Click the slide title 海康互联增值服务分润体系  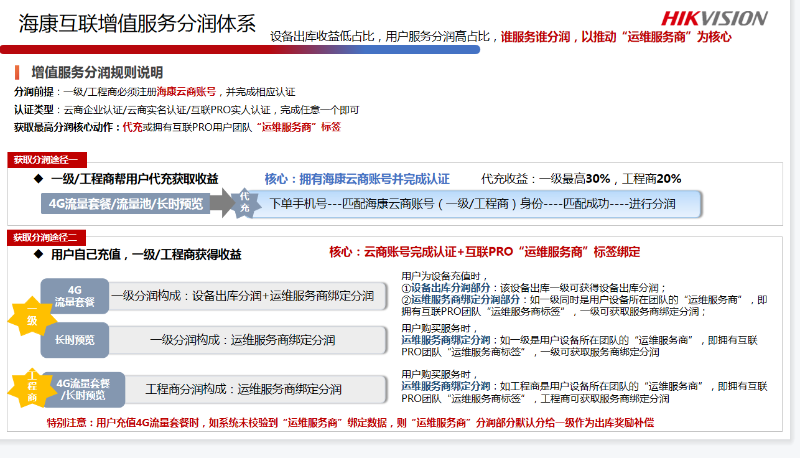(x=137, y=24)
